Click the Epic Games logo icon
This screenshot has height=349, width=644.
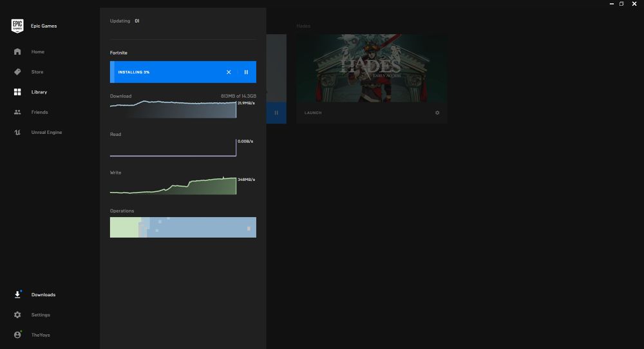[17, 26]
